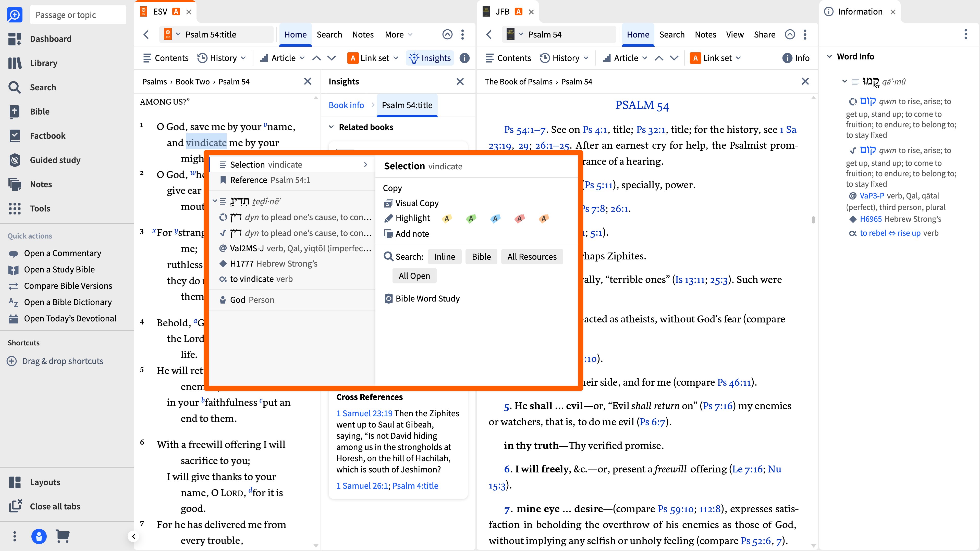Collapse the Word Info section
Viewport: 980px width, 551px height.
829,56
